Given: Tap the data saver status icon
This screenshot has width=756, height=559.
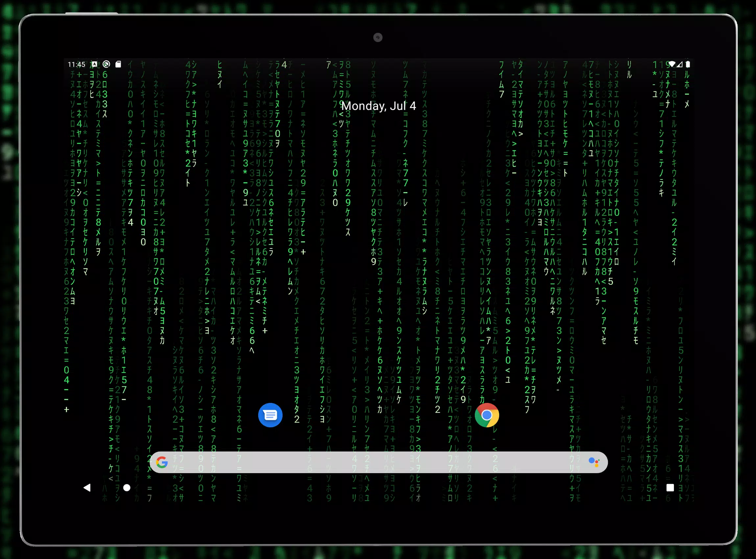Looking at the screenshot, I should point(106,64).
